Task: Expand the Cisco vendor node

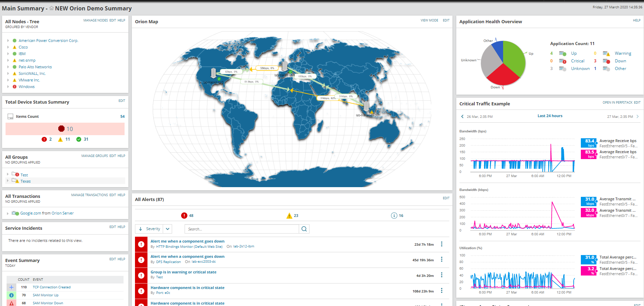Action: click(8, 47)
